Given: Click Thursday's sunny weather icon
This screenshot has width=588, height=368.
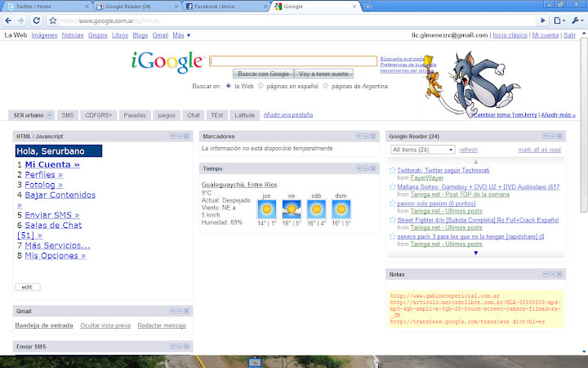Looking at the screenshot, I should click(x=266, y=209).
